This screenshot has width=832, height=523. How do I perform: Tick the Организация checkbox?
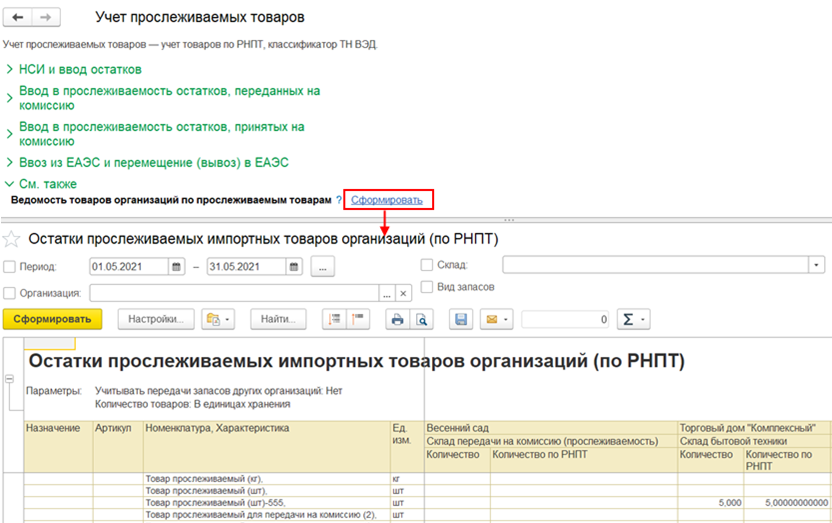(x=10, y=294)
